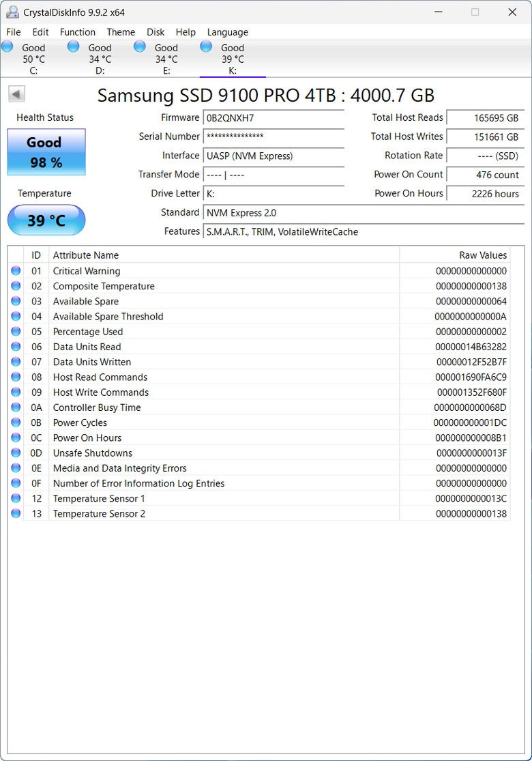Screen dimensions: 532x761
Task: Click status orb of Critical Warning row
Action: [x=16, y=271]
